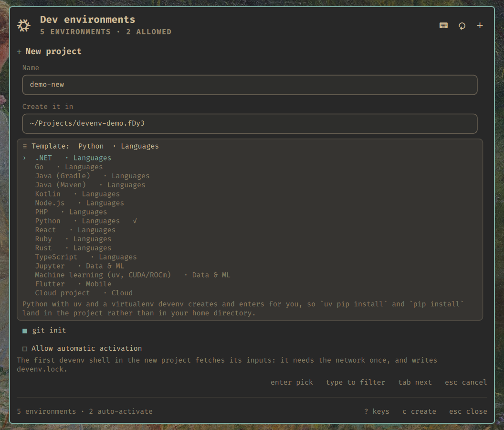Choose the Ruby template
The image size is (504, 430).
click(x=250, y=239)
